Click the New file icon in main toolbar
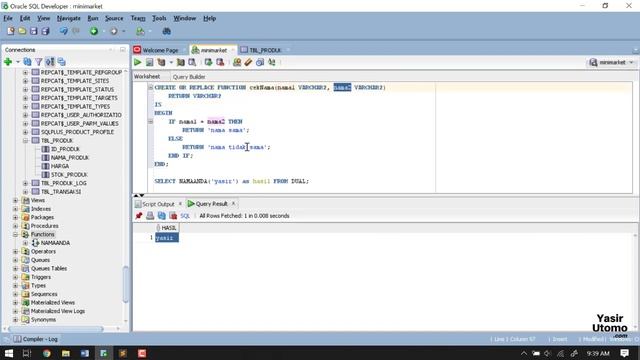 11,31
